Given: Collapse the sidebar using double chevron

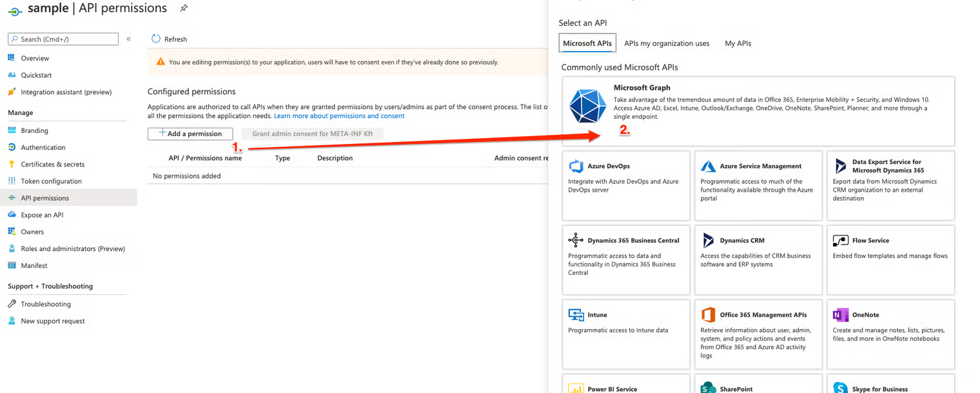Looking at the screenshot, I should (128, 39).
